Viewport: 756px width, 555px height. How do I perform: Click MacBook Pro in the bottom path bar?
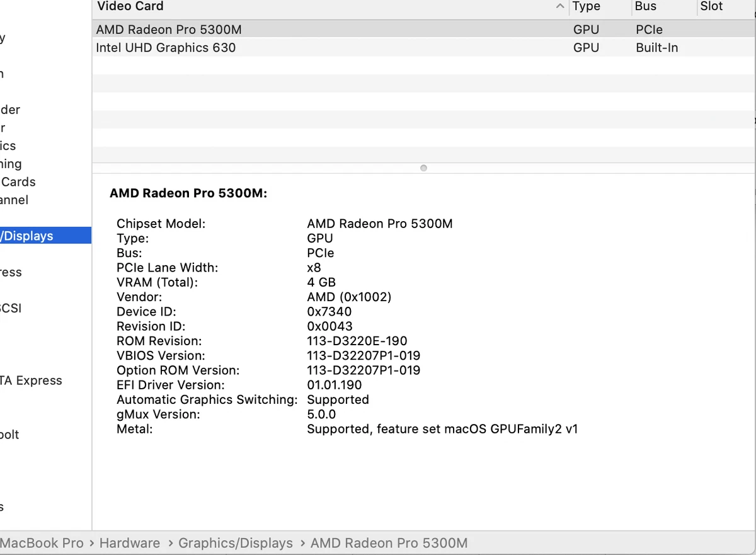tap(42, 543)
